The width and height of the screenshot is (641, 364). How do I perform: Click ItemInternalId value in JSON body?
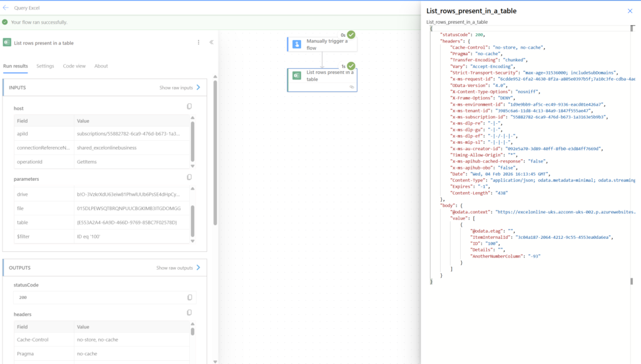pyautogui.click(x=563, y=238)
